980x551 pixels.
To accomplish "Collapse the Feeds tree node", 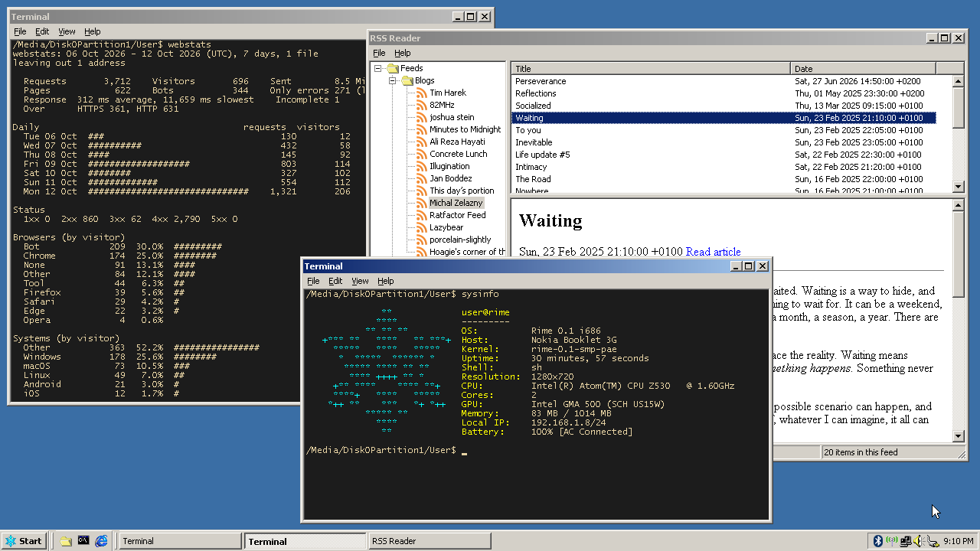I will 378,68.
